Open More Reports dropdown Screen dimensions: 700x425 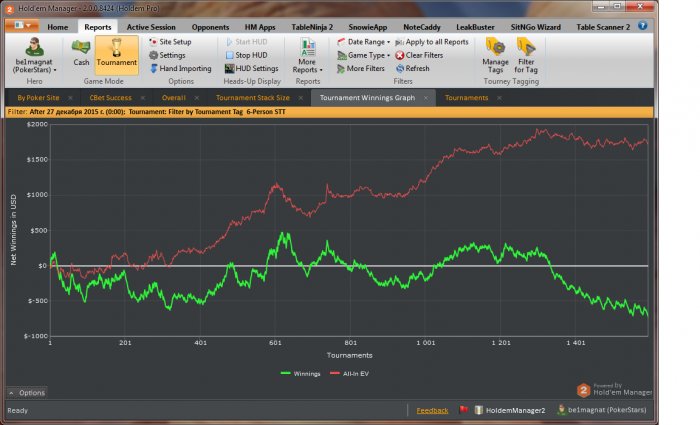point(307,56)
